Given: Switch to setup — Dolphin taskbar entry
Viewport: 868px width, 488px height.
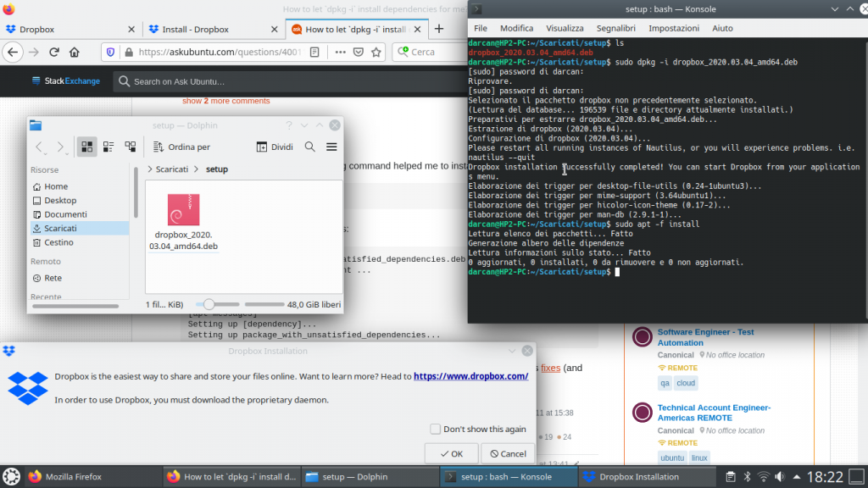Looking at the screenshot, I should [x=370, y=476].
